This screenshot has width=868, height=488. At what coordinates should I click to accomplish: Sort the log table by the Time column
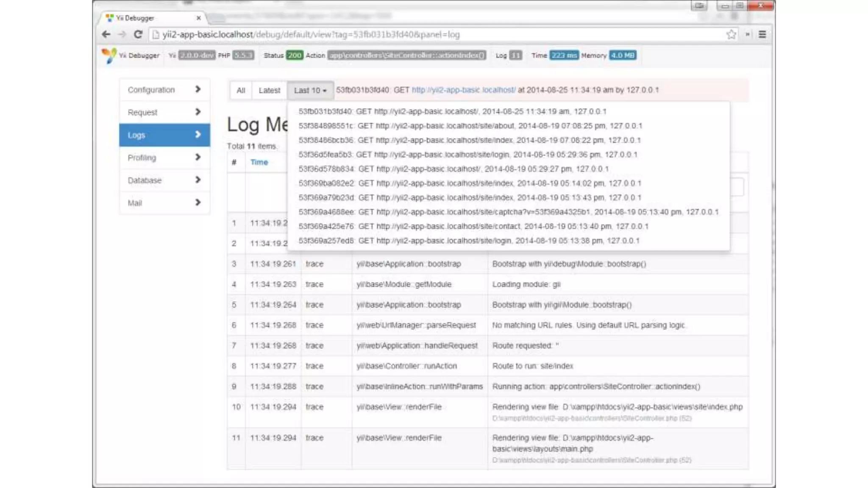point(259,162)
